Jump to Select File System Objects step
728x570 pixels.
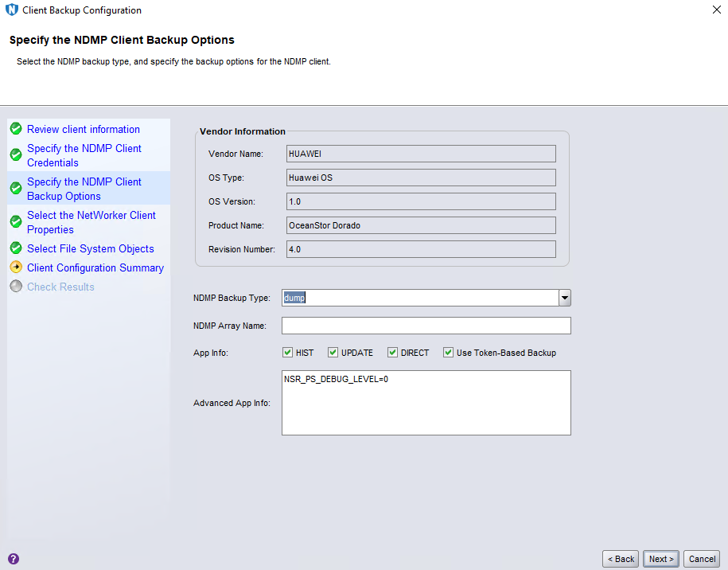(90, 248)
